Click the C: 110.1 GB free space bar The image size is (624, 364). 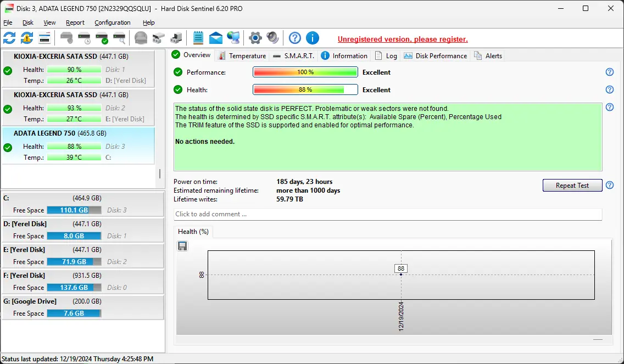[x=74, y=210]
